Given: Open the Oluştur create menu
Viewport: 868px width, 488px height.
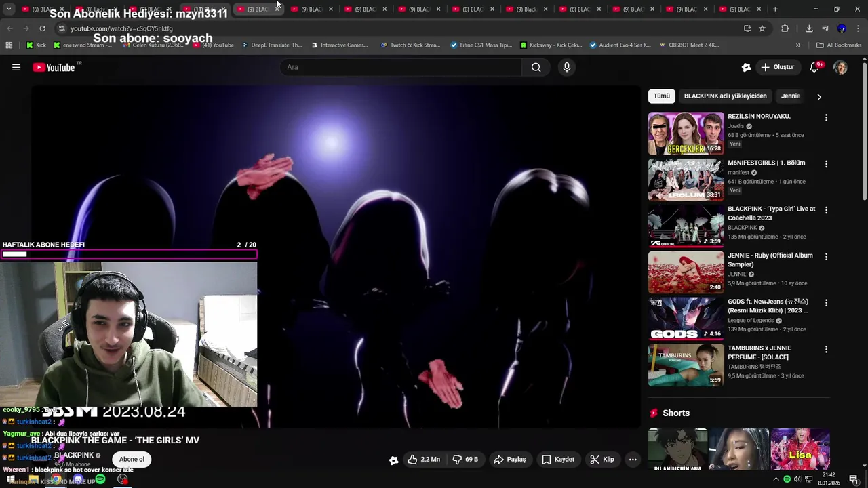Looking at the screenshot, I should coord(778,67).
